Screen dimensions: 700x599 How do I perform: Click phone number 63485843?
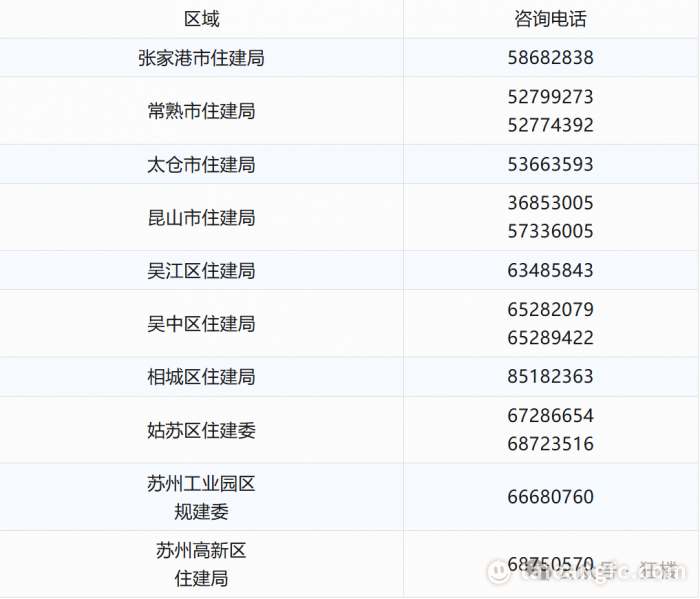[550, 270]
